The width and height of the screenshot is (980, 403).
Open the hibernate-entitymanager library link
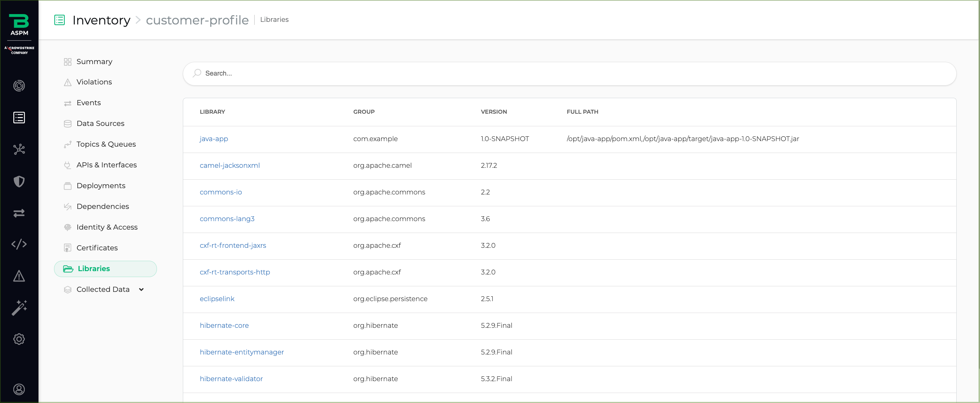[x=242, y=352]
